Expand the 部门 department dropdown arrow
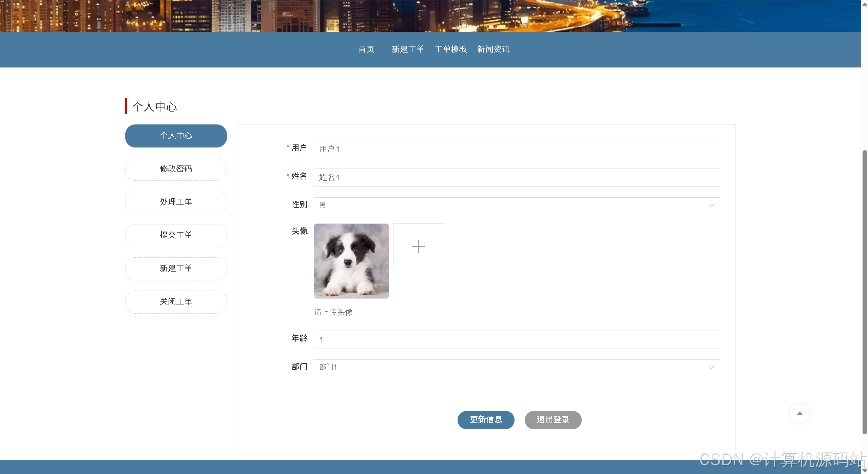Viewport: 868px width, 474px height. coord(711,368)
